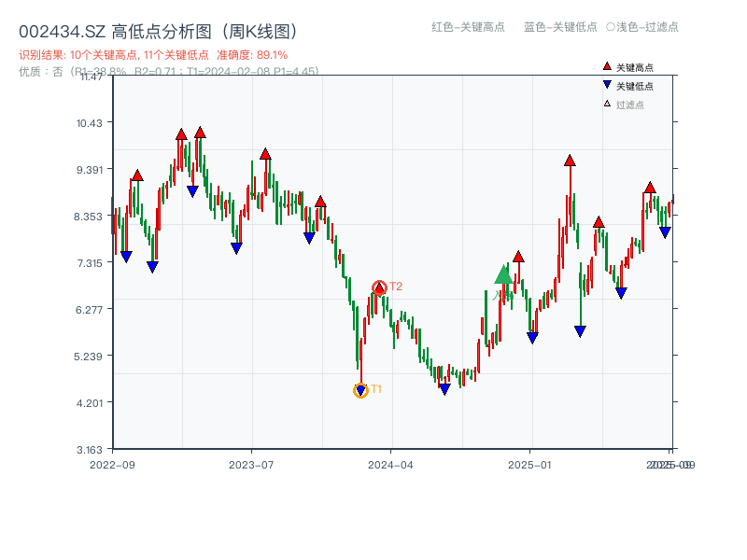Viewport: 747px width, 560px height.
Task: Click the red high marker just after 2023-07
Action: (x=265, y=154)
